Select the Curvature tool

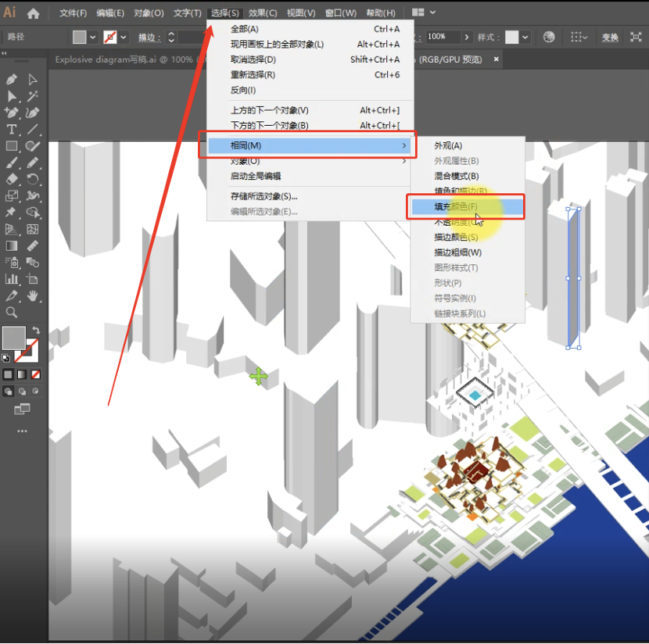tap(33, 113)
